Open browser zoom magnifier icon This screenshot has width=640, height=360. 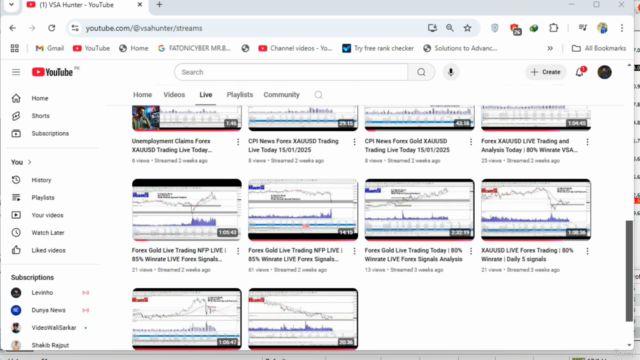[450, 28]
